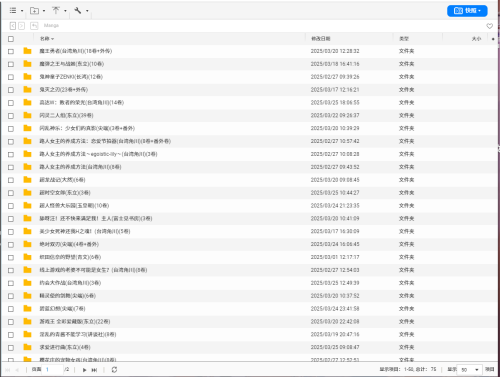500x377 pixels.
Task: Click folder icon dated 2025/03/01 12:17:17
Action: (x=27, y=257)
